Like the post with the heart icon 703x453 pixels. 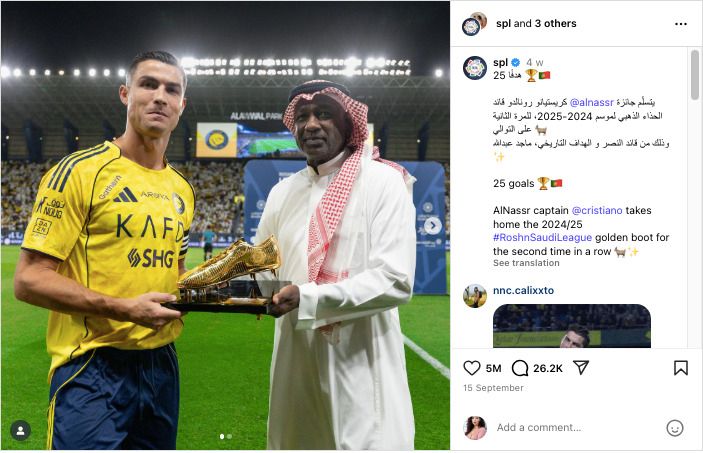472,368
